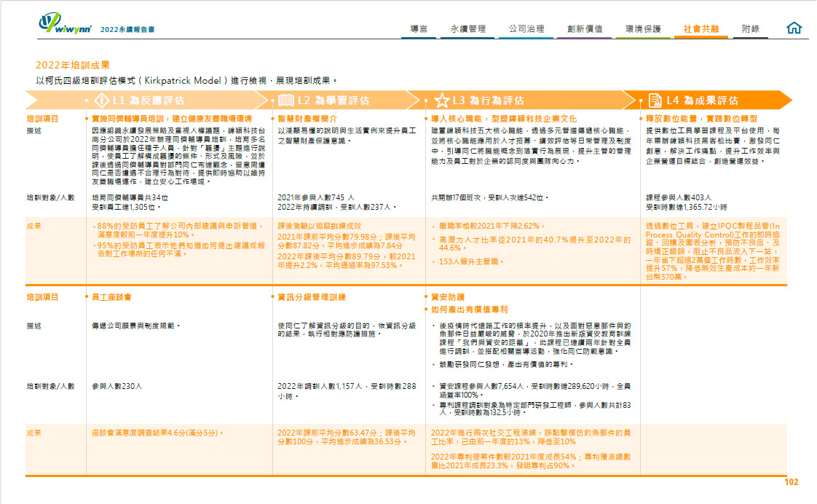Image resolution: width=817 pixels, height=504 pixels.
Task: Open the 環境保護 tab
Action: coord(643,29)
